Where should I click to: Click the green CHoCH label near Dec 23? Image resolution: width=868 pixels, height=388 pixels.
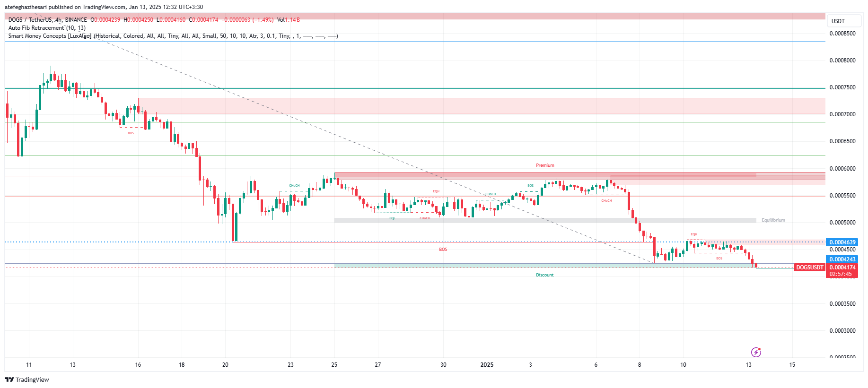[x=294, y=186]
